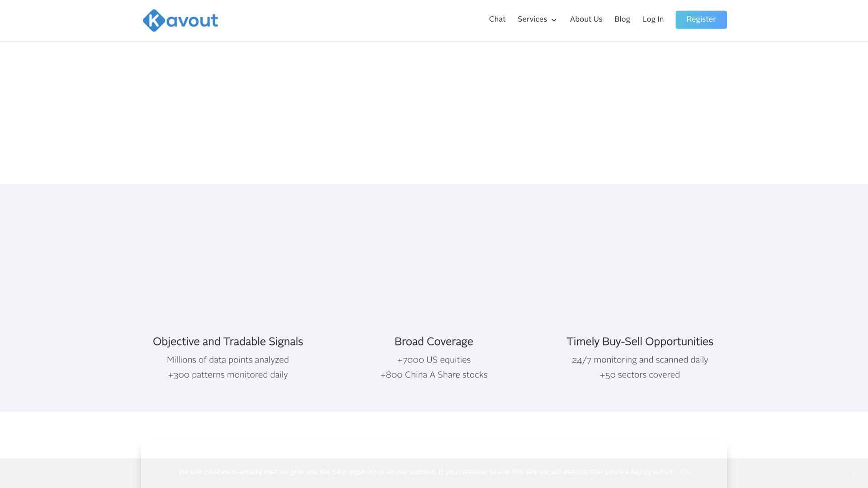The height and width of the screenshot is (488, 868).
Task: Click the '+7000 US equities' text
Action: [434, 360]
